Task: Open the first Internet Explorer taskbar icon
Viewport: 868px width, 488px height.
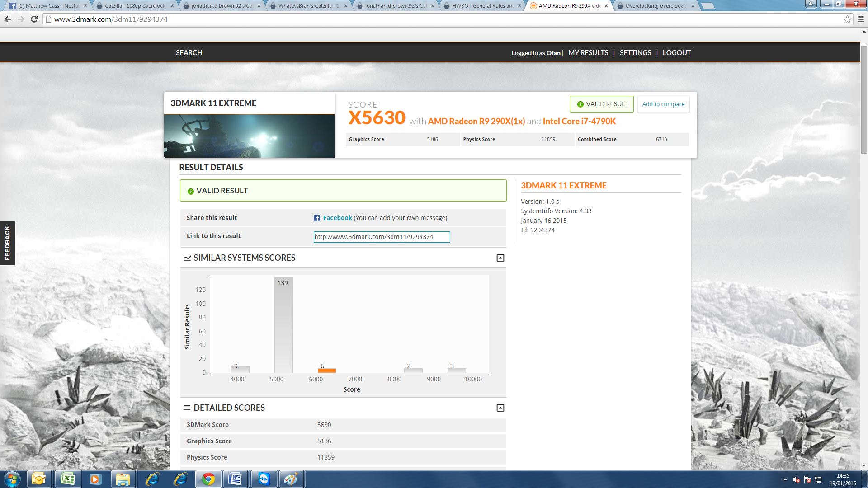Action: [152, 479]
